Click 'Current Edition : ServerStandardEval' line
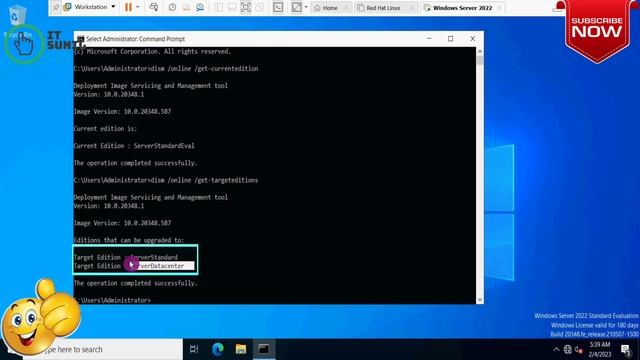Screen dimensions: 640x360 [134, 146]
